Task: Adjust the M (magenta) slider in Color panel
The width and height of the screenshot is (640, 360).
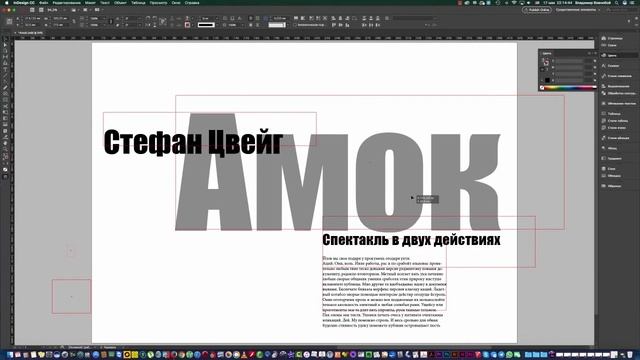Action: 569,67
